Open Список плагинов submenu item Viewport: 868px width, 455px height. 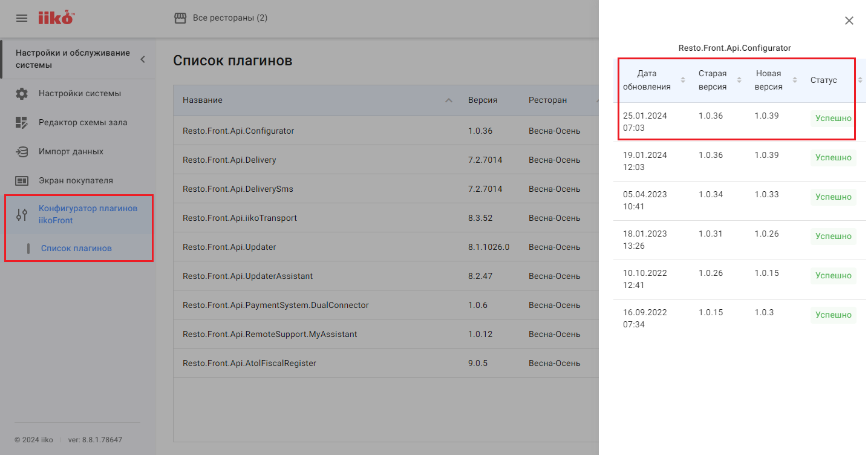(76, 248)
